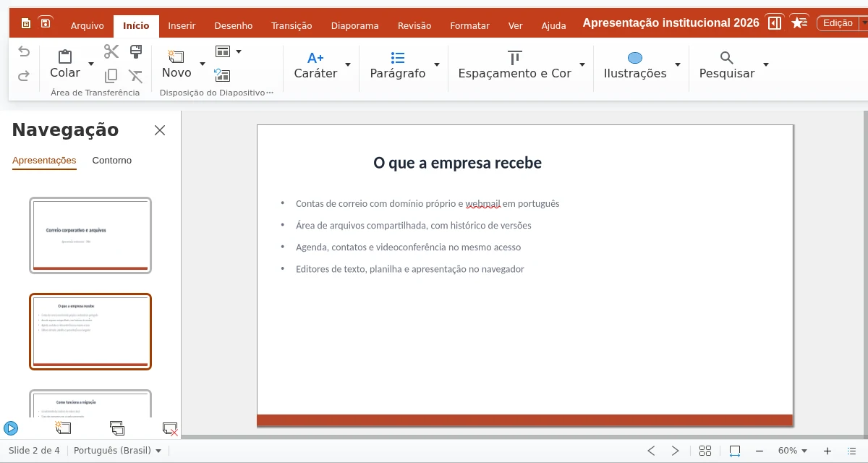Open the slide layout dropdown arrow
868x463 pixels.
(x=239, y=51)
